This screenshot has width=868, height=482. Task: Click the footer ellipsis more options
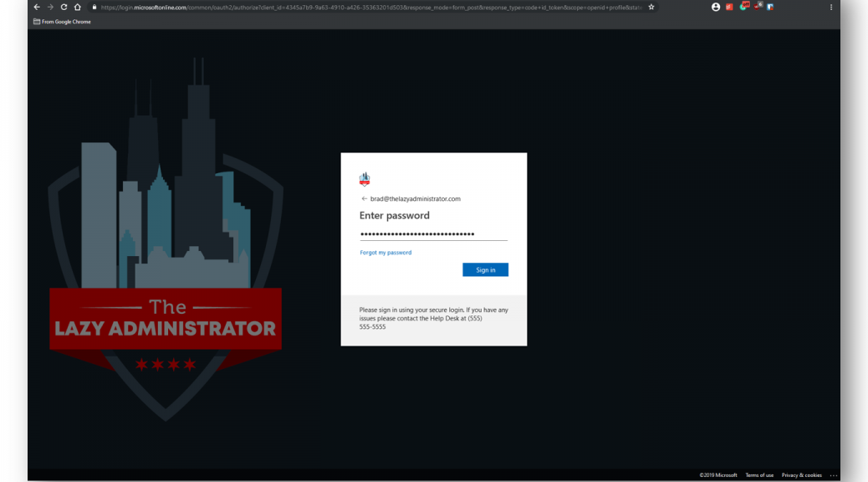833,475
